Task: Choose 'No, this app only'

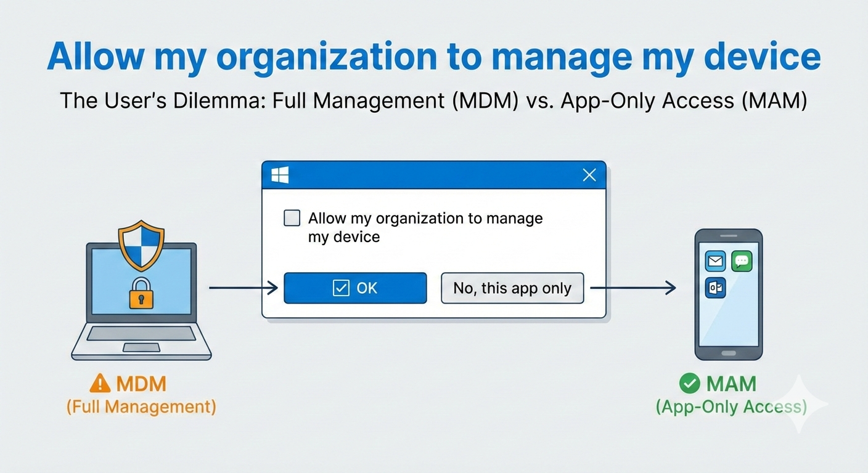Action: [x=512, y=288]
